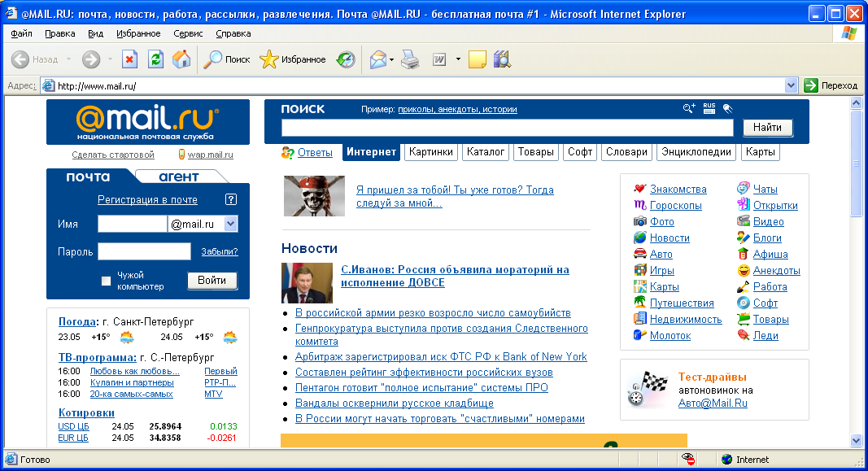Click the Mail envelope toolbar icon

pos(378,59)
